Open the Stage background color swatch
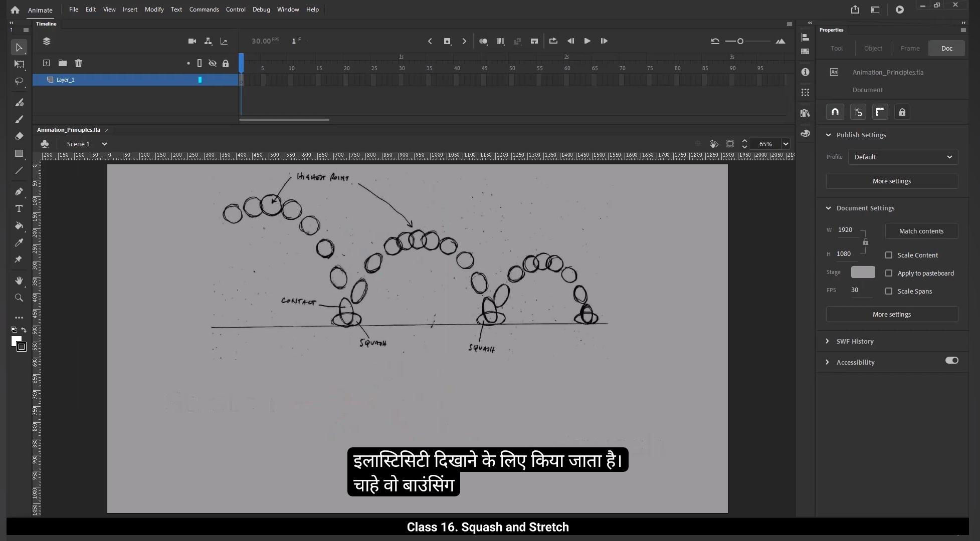Image resolution: width=980 pixels, height=541 pixels. (863, 272)
